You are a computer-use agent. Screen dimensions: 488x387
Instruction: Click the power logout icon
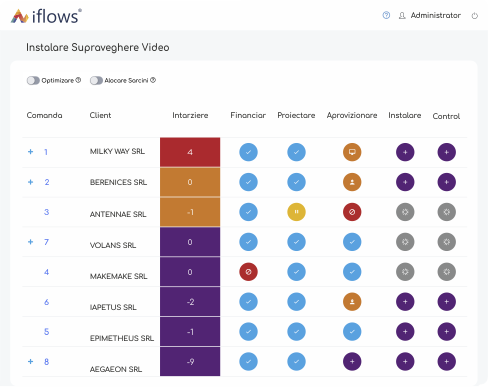[475, 16]
